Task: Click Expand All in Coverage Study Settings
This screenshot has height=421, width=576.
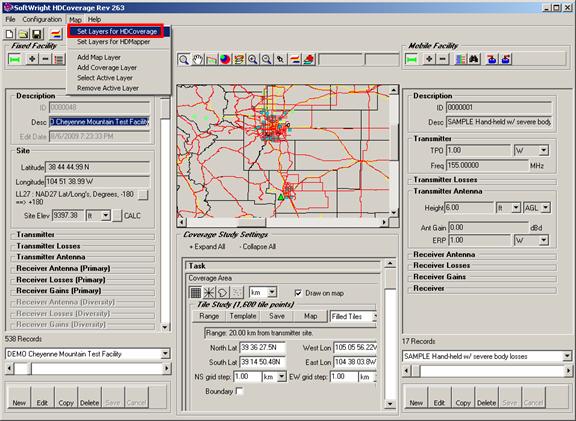Action: (x=208, y=247)
